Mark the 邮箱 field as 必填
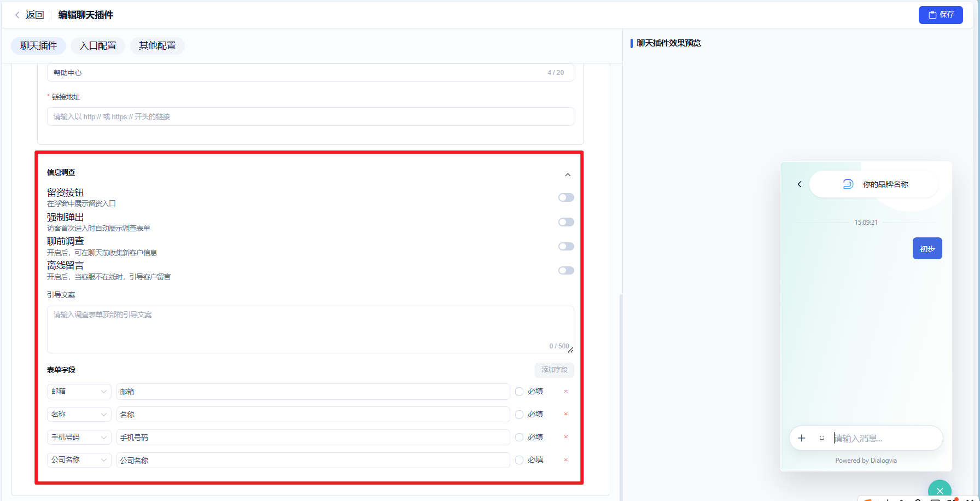Image resolution: width=980 pixels, height=501 pixels. pyautogui.click(x=520, y=392)
